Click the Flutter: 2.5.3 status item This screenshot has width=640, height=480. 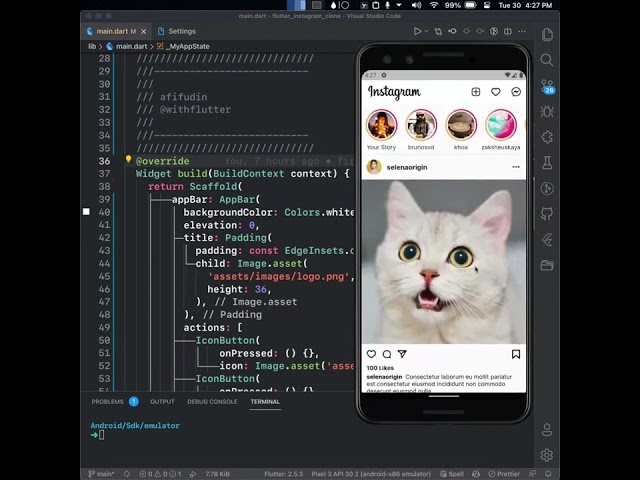(x=284, y=474)
